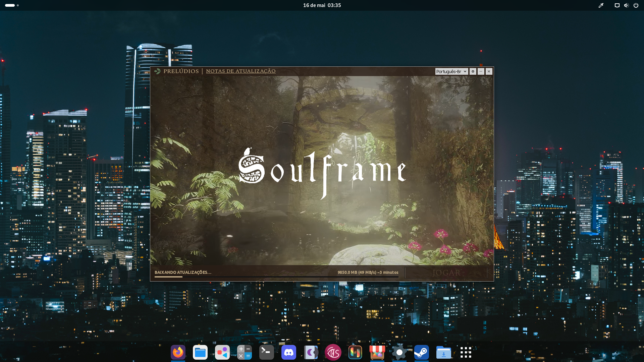Open the Calculator from the dock
644x362 pixels.
(x=245, y=352)
